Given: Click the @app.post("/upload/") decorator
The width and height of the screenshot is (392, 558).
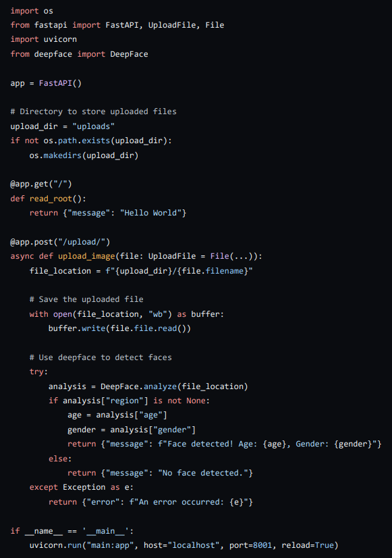Looking at the screenshot, I should (x=60, y=242).
